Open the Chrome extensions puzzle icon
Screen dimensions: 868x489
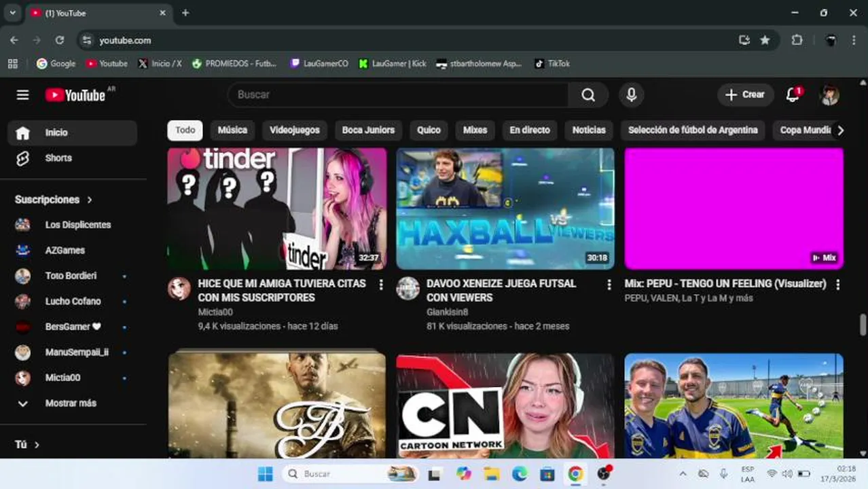[x=797, y=40]
